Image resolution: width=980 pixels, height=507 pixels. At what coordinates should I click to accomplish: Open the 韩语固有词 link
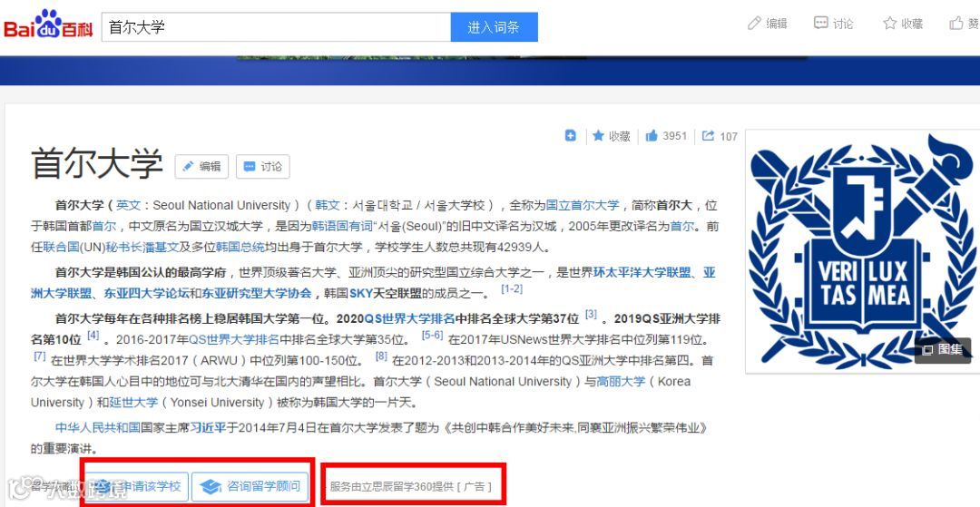tap(342, 226)
